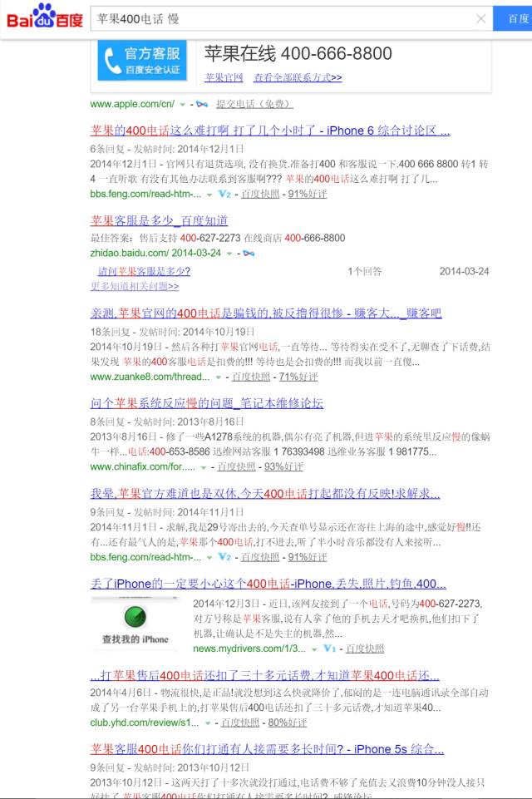Open 百度快照 in the 苹果的400电话这么难打啊 result
The height and width of the screenshot is (799, 532).
[x=260, y=194]
